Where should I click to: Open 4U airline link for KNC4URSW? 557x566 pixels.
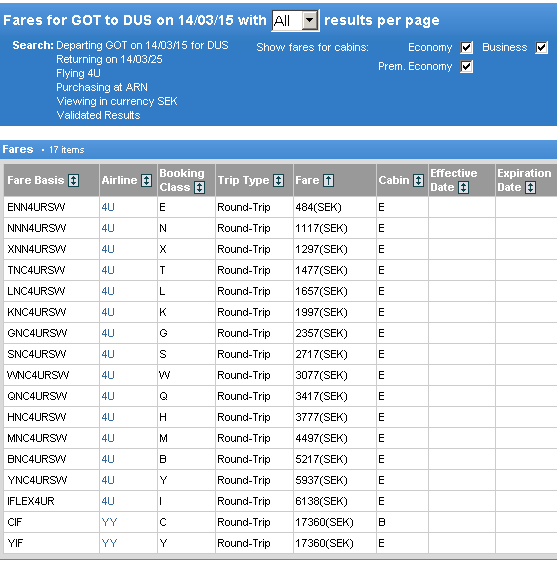point(108,312)
